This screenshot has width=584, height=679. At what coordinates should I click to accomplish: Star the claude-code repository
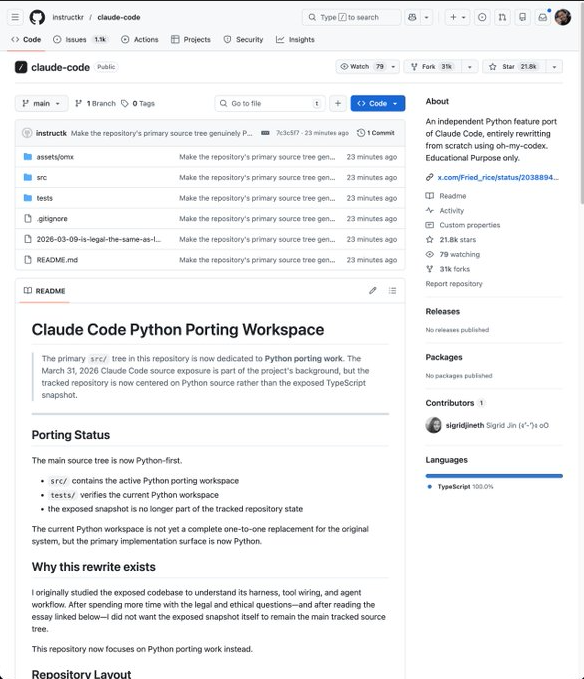514,67
